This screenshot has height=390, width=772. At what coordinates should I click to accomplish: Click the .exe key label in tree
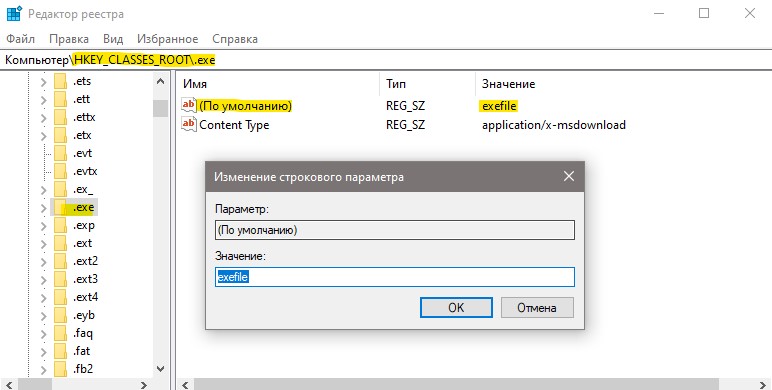pyautogui.click(x=83, y=207)
